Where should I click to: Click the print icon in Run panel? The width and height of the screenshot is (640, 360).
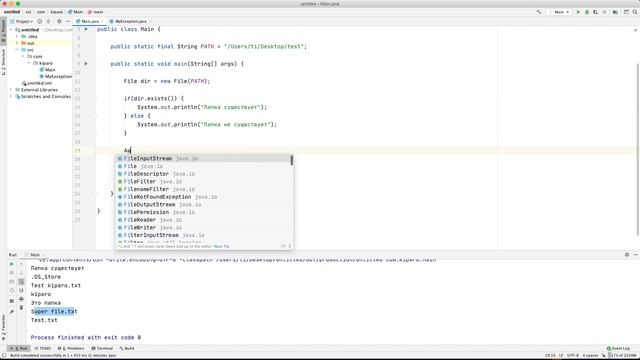click(x=21, y=299)
